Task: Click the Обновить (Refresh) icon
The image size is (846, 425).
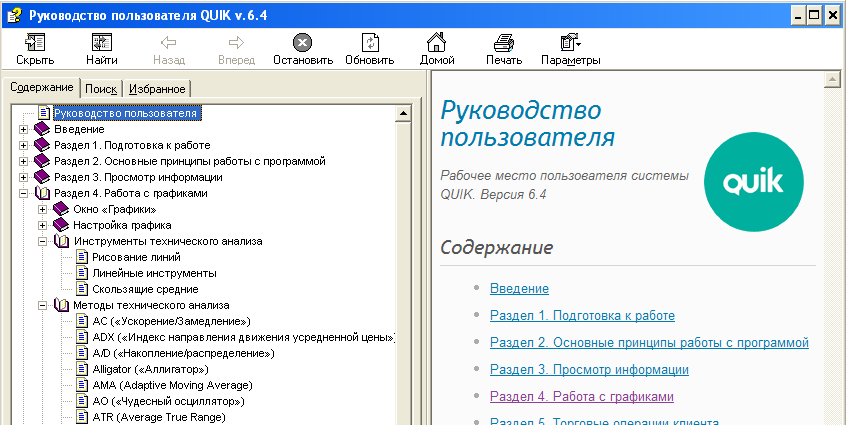Action: point(370,43)
